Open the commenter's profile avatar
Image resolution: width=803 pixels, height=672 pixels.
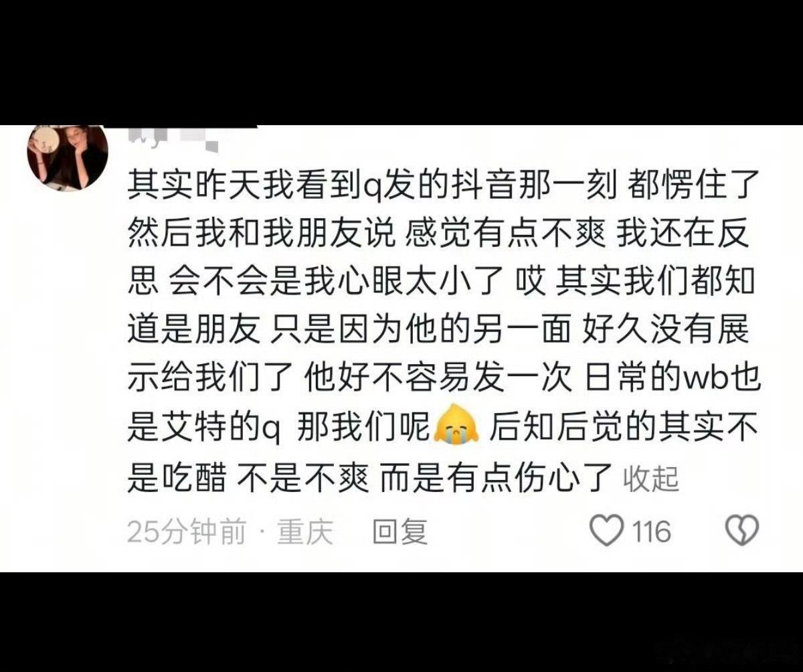click(67, 158)
